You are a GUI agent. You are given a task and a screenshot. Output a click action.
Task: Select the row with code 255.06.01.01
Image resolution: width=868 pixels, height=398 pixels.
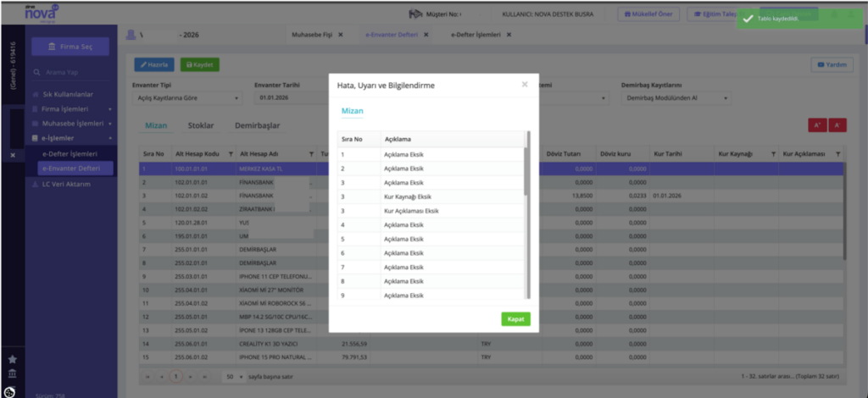[x=492, y=343]
